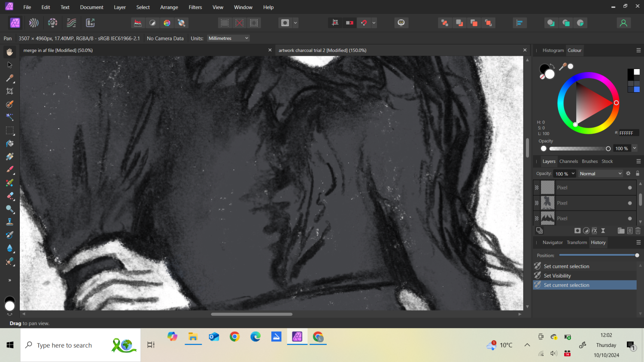
Task: Select the Set Visibility history entry
Action: coord(558,275)
